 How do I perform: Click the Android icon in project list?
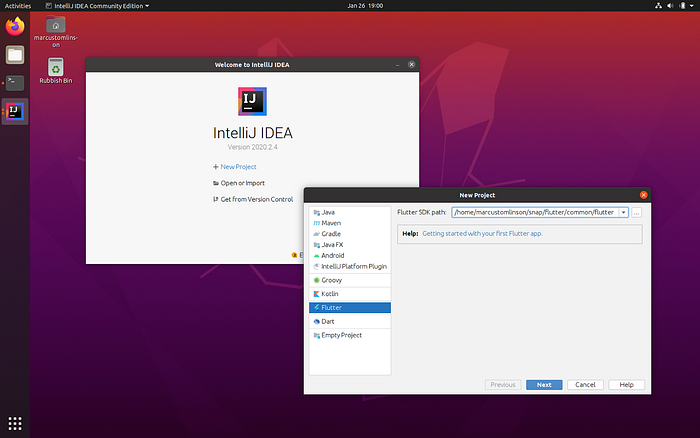pyautogui.click(x=317, y=255)
